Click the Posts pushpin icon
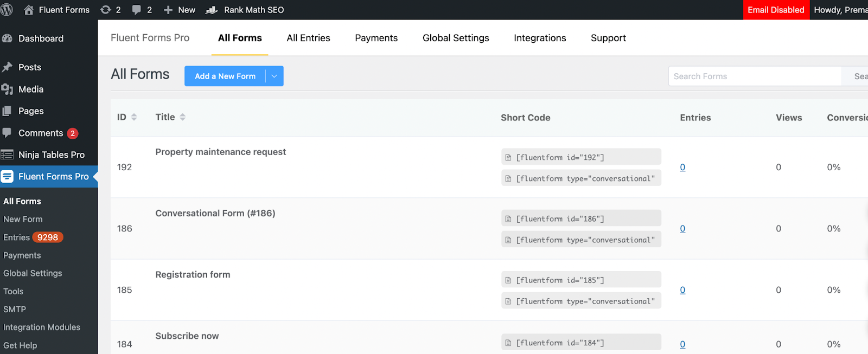 [7, 67]
